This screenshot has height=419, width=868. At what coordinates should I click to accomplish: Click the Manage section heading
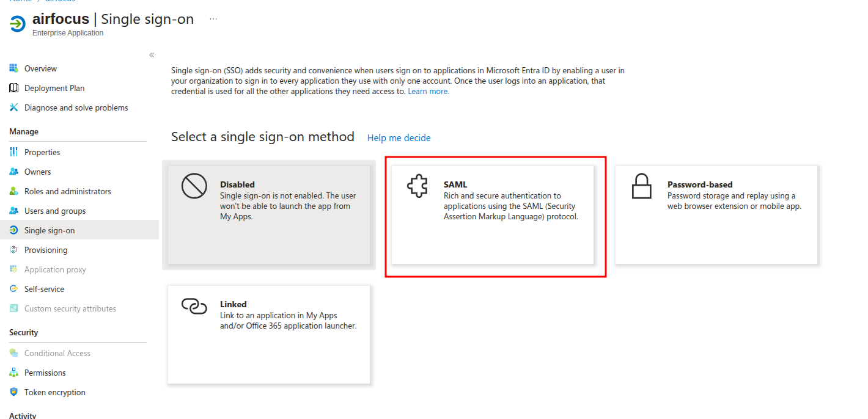(24, 131)
